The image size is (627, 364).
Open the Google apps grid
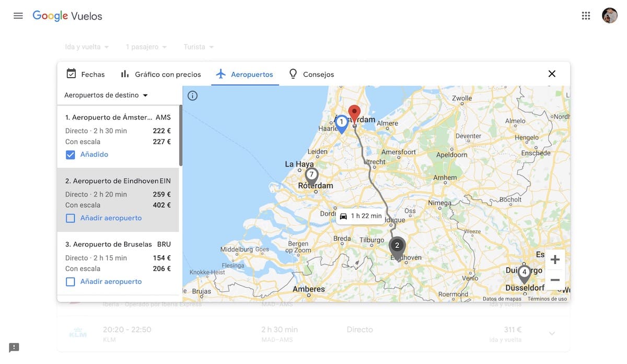coord(586,16)
